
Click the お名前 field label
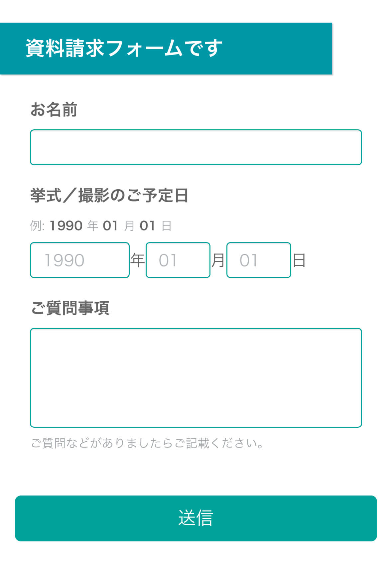[x=54, y=109]
